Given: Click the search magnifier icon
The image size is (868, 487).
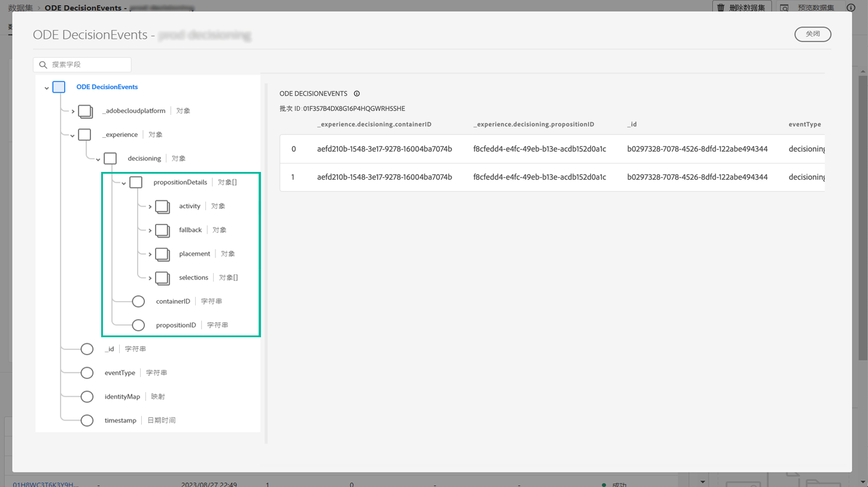Looking at the screenshot, I should [43, 65].
